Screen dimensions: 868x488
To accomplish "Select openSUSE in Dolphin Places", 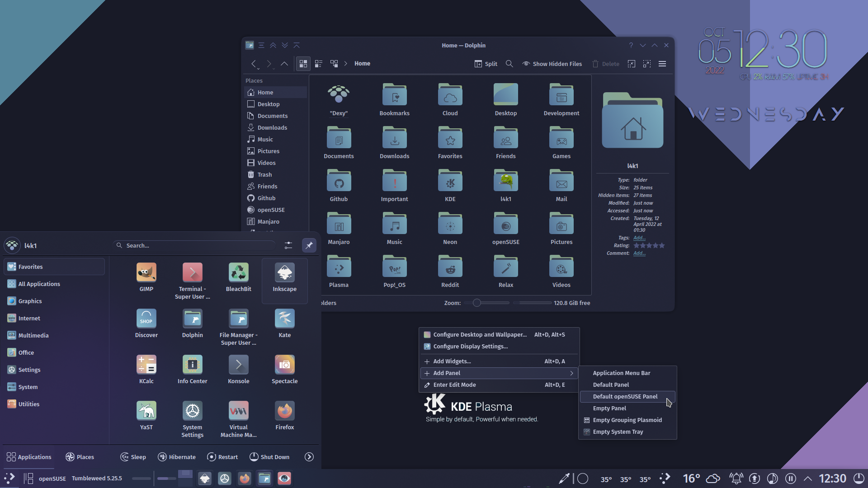I will [275, 210].
